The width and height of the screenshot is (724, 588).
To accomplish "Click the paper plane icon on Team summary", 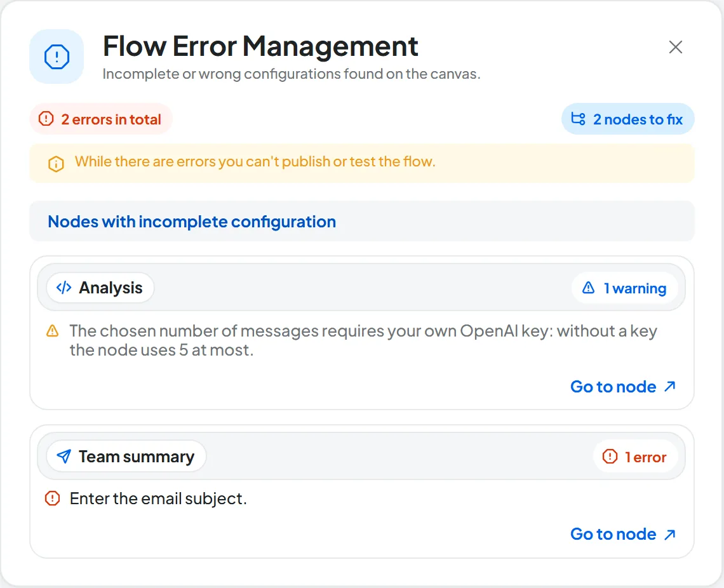I will 64,457.
